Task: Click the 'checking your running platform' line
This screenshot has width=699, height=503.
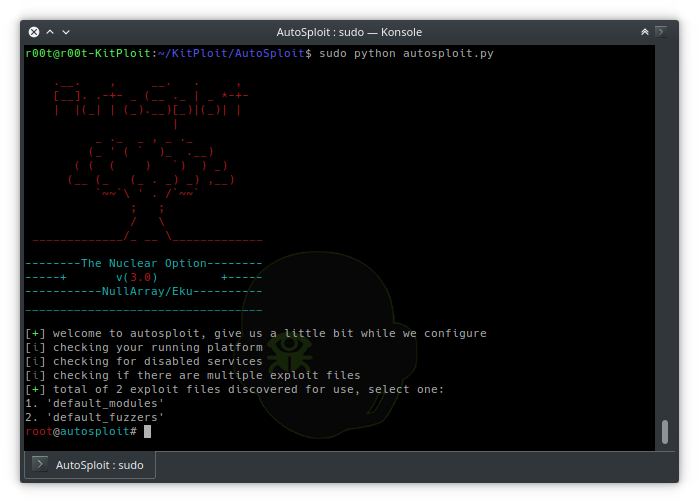Action: coord(144,347)
